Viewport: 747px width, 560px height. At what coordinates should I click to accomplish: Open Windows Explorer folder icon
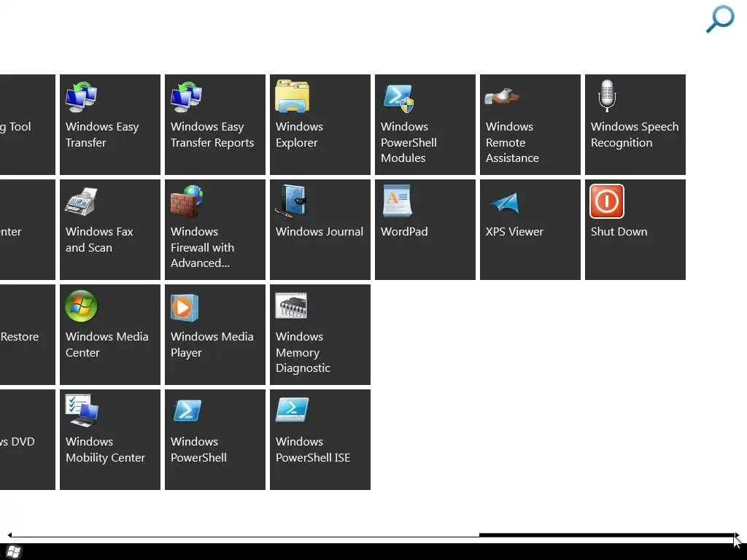(x=292, y=96)
